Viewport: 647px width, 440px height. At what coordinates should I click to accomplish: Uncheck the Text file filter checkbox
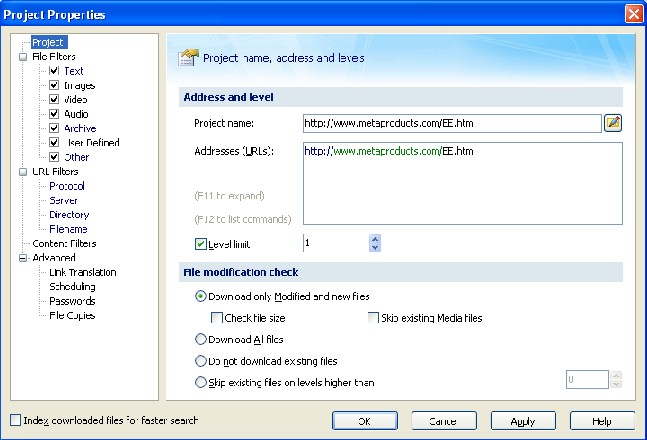(x=55, y=71)
